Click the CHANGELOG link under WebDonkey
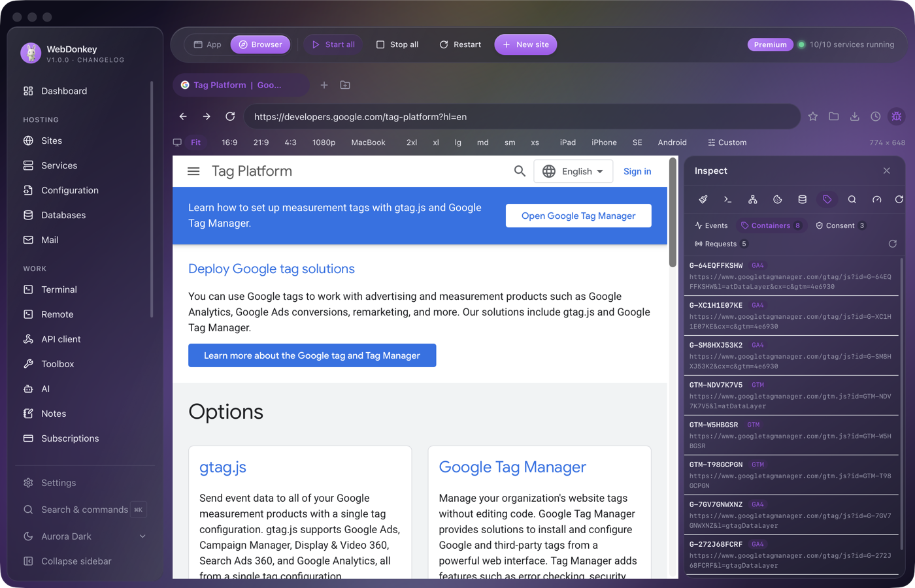Image resolution: width=915 pixels, height=588 pixels. point(101,60)
